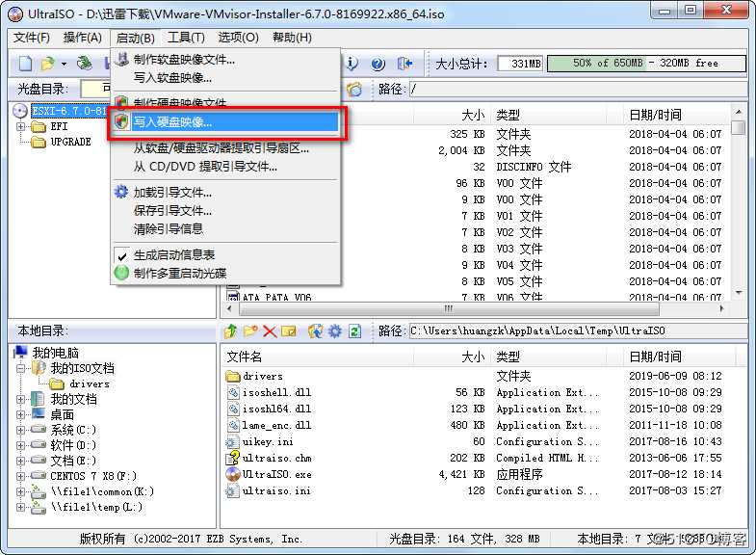Click the folder icon left of top 路径 label
The width and height of the screenshot is (756, 555).
(354, 90)
